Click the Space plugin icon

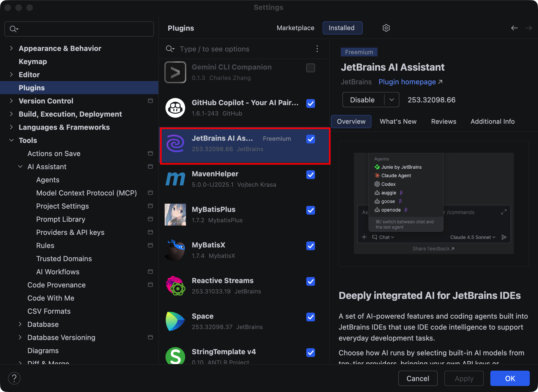[175, 321]
